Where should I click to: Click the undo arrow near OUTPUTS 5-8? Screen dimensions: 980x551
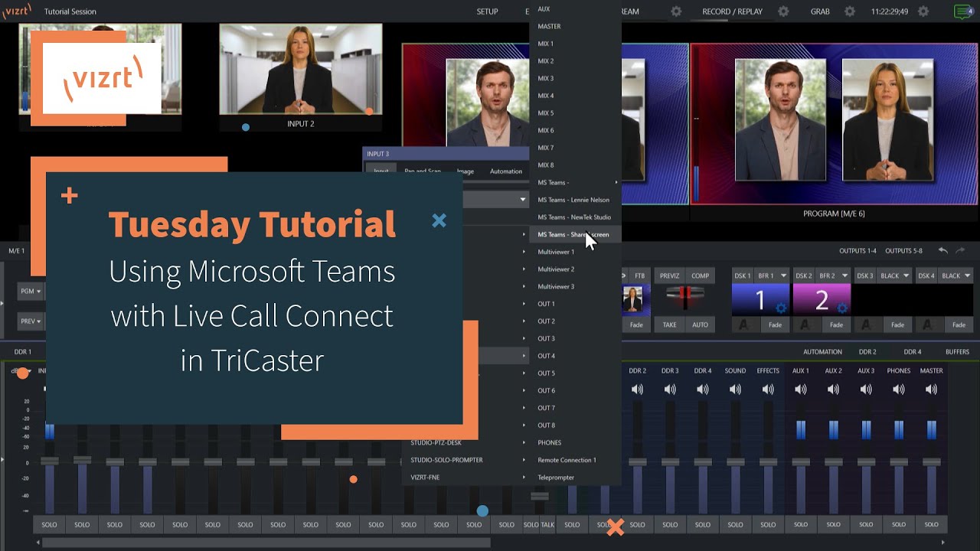coord(943,250)
